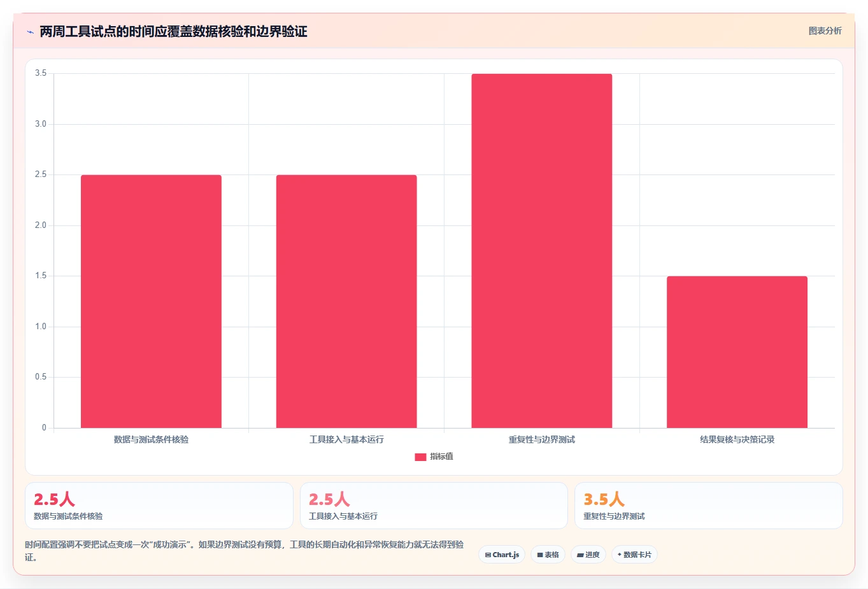This screenshot has height=589, width=868.
Task: Click the y-axis value 3.5
Action: [x=41, y=73]
